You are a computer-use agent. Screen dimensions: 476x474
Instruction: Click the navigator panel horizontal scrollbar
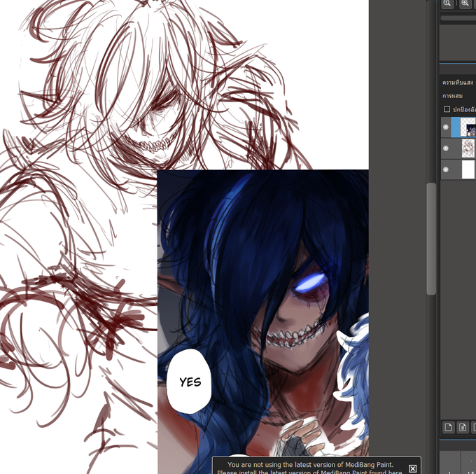pyautogui.click(x=458, y=18)
